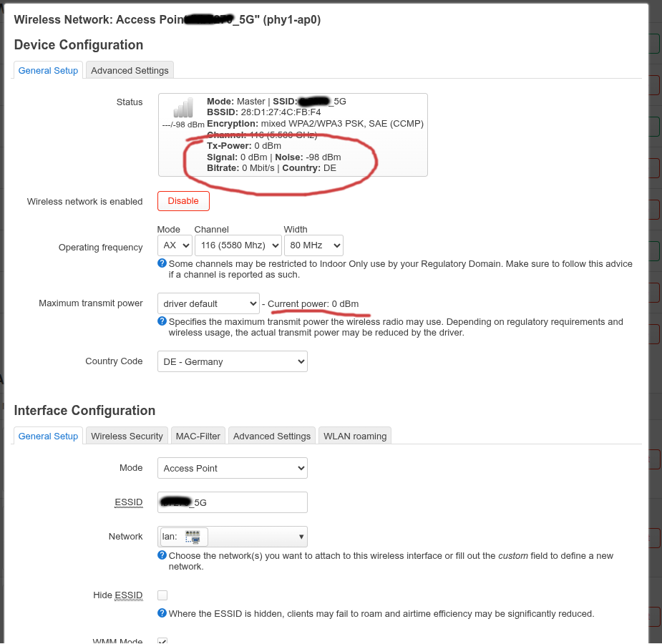This screenshot has height=644, width=662.
Task: Switch to Device Configuration Advanced Settings tab
Action: coord(130,70)
